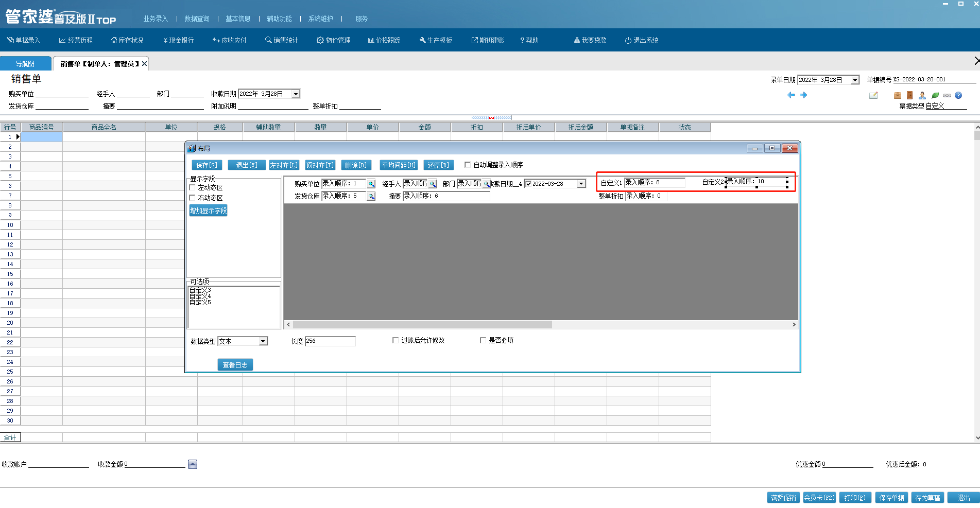Open 库存状况 toolbar item
The height and width of the screenshot is (508, 980).
[127, 40]
